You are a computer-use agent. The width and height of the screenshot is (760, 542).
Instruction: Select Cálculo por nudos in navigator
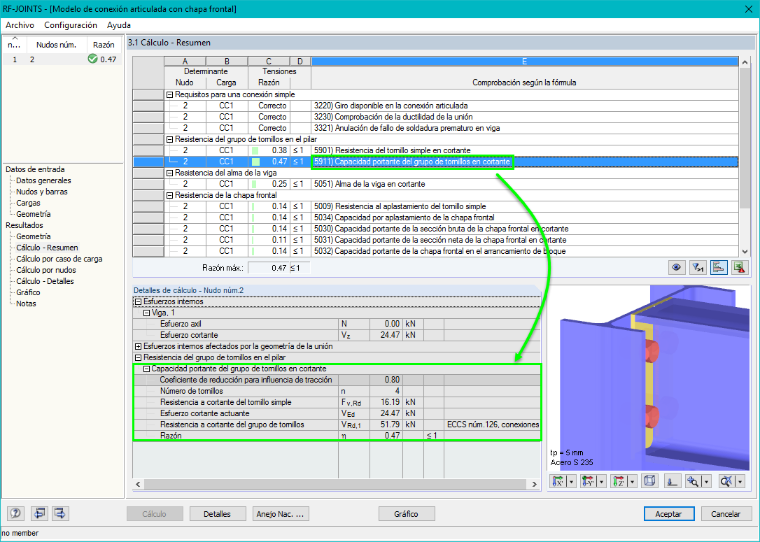click(x=46, y=270)
